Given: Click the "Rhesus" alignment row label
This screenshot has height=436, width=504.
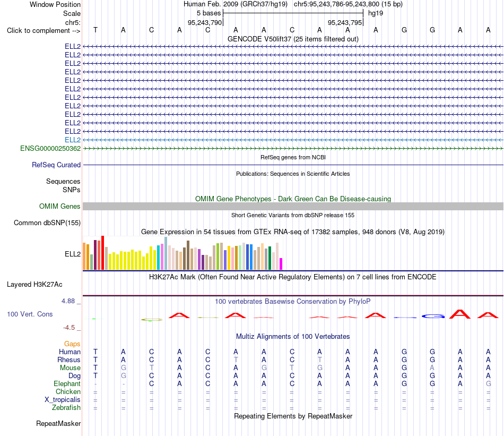Looking at the screenshot, I should [x=69, y=360].
